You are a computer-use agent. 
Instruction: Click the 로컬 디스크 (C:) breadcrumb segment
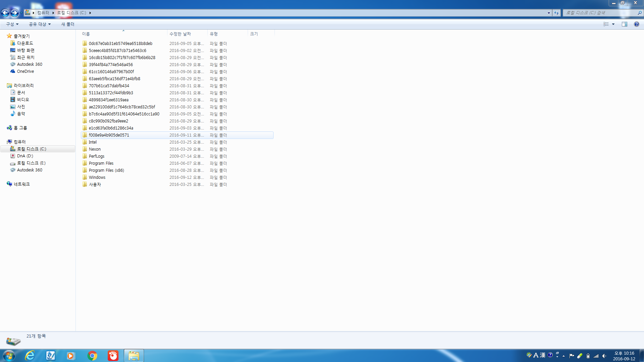71,13
